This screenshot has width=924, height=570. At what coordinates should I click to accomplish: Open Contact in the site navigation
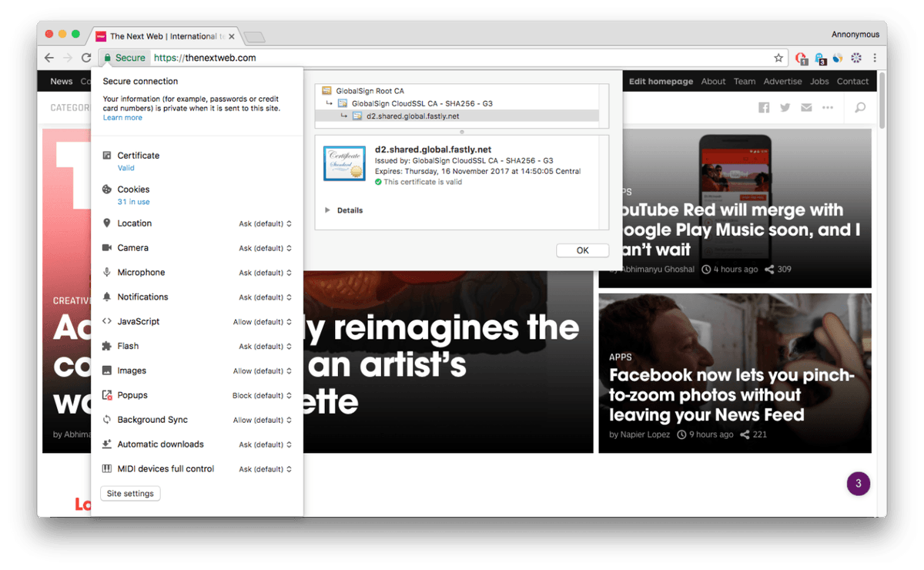click(x=852, y=82)
